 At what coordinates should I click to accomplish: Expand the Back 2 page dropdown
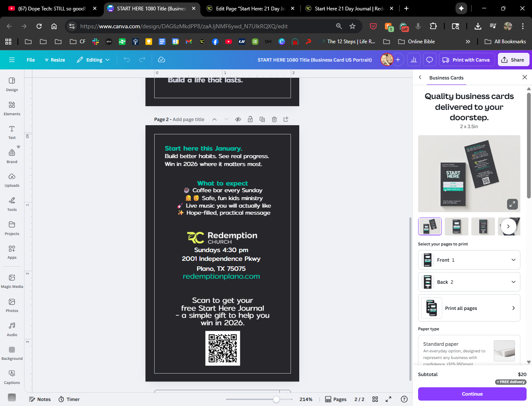pos(469,282)
